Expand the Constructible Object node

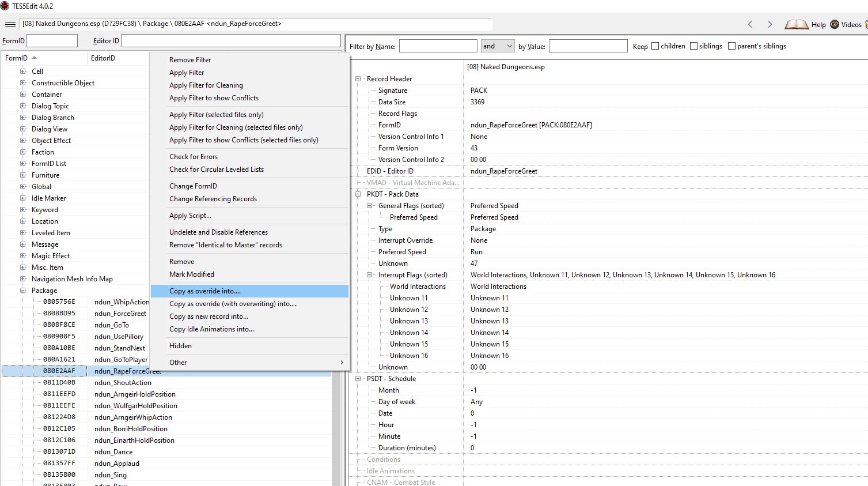(23, 83)
